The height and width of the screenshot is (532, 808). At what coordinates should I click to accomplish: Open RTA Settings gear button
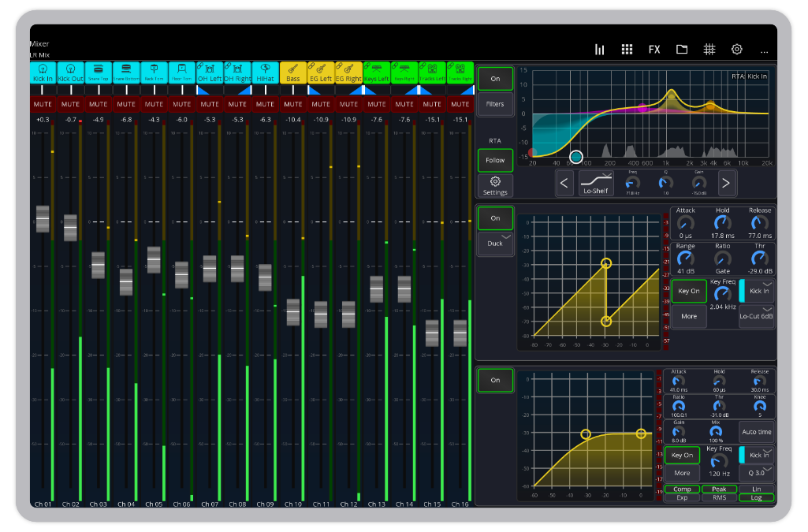pos(495,186)
